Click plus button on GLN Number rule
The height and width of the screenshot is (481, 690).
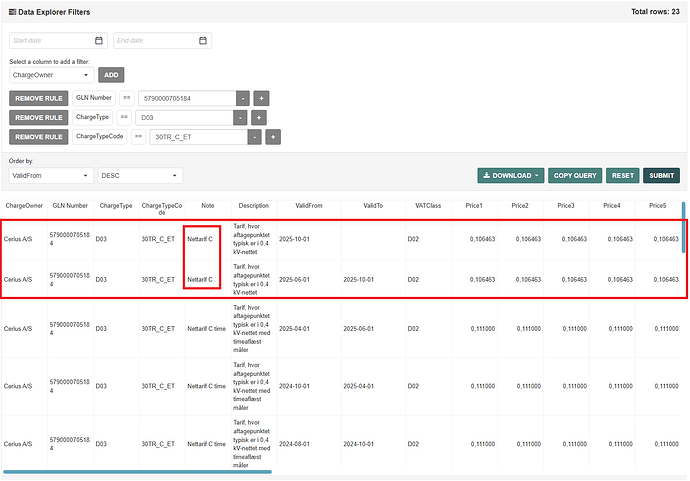[261, 98]
